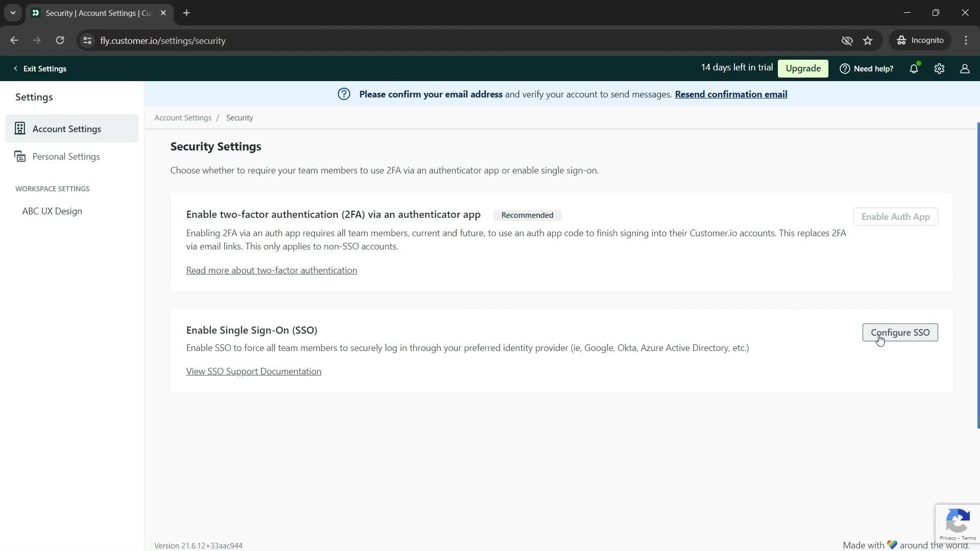Click the ABC UX Design workspace item

coord(52,211)
